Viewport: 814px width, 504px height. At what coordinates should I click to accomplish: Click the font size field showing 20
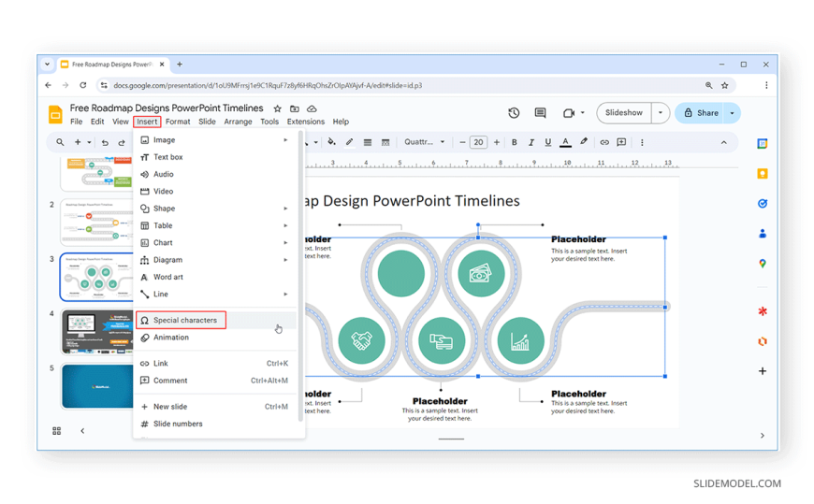478,142
